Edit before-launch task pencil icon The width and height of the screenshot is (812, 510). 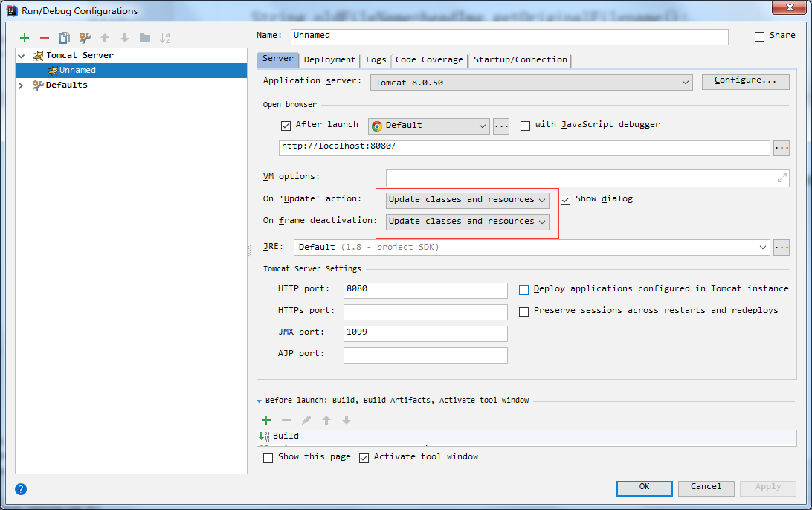(306, 420)
